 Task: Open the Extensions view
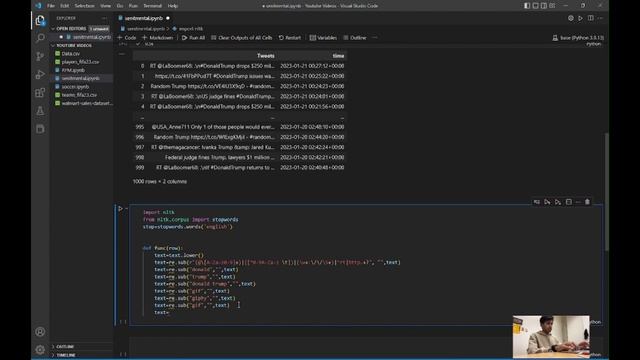[40, 93]
